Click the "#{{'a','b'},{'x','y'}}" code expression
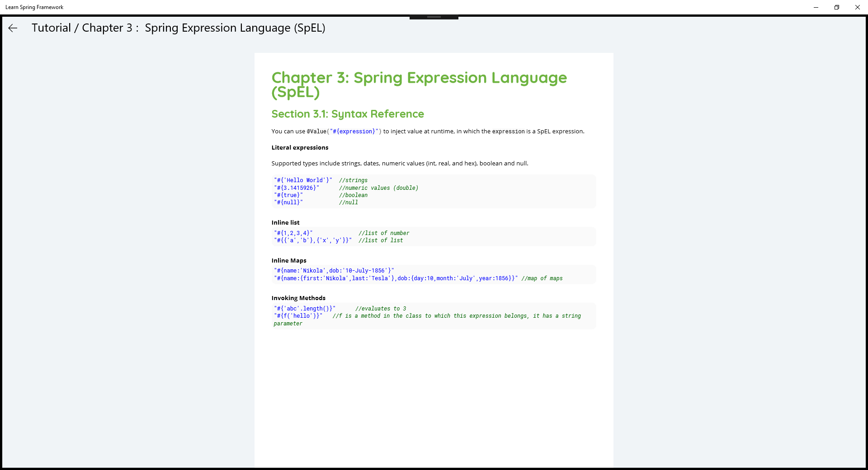868x470 pixels. pos(313,240)
